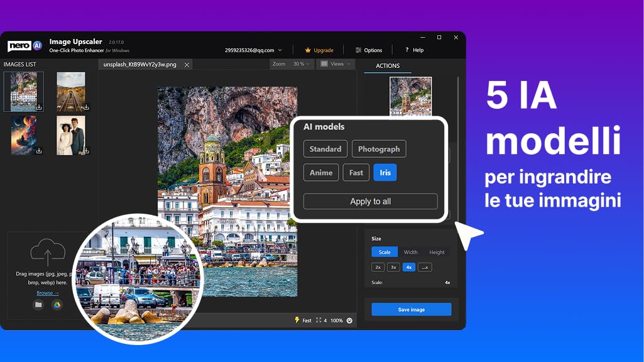
Task: Set the scale factor to 2x
Action: click(x=378, y=267)
